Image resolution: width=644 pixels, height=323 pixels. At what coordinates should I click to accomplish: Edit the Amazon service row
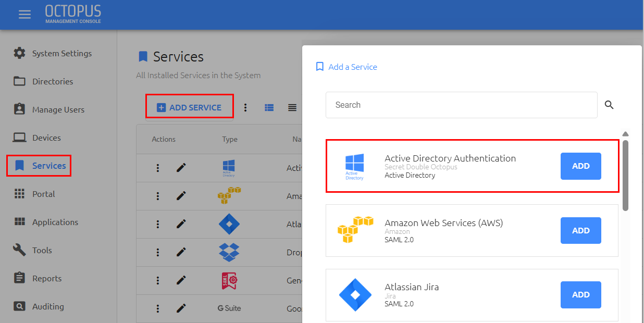181,196
